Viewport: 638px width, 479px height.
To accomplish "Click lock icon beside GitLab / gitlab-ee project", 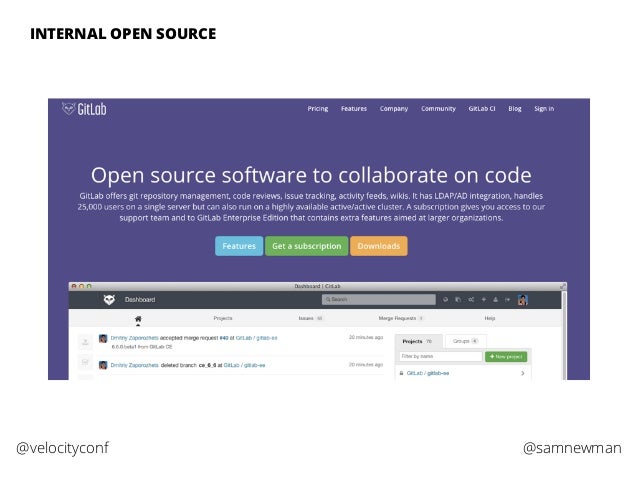I will [401, 373].
